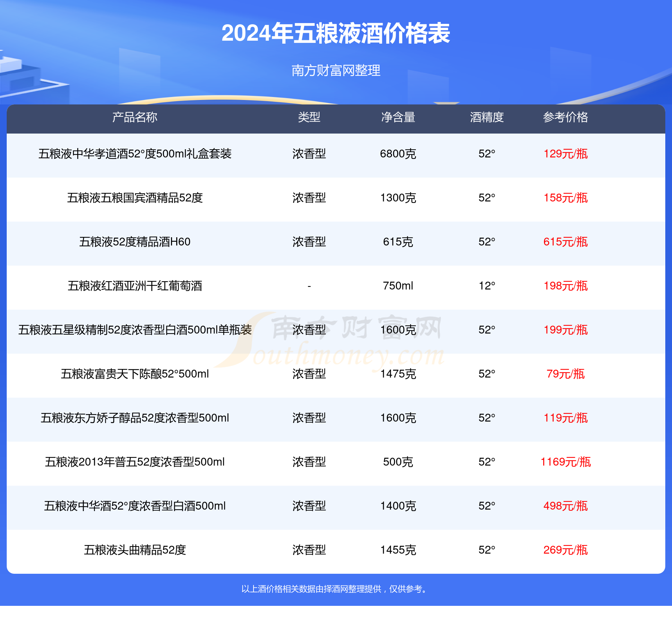This screenshot has width=672, height=623.
Task: Click the 1400克 net content cell
Action: point(398,506)
